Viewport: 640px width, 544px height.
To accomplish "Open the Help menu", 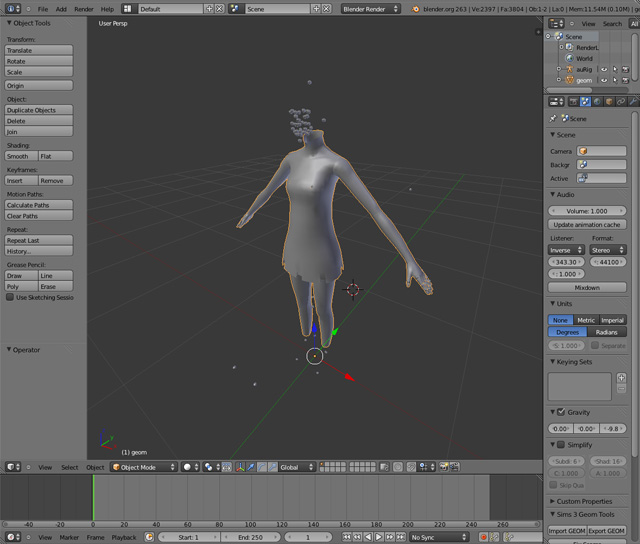I will point(107,9).
